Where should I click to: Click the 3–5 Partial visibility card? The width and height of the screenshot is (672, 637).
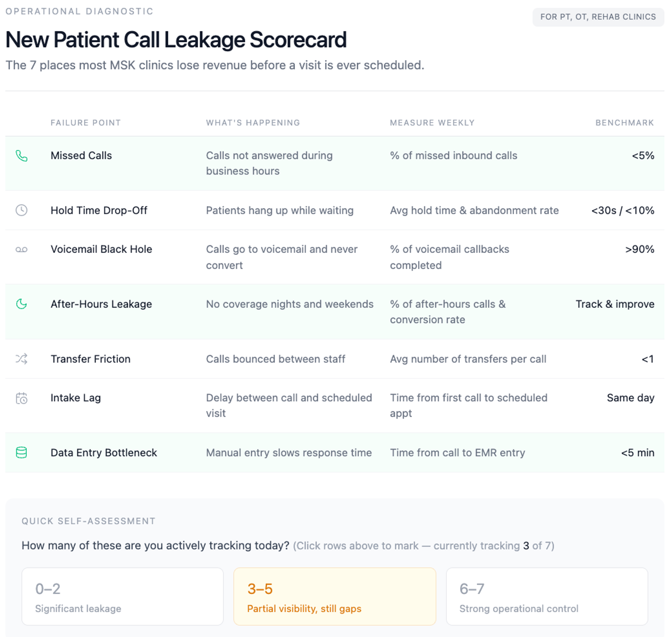pyautogui.click(x=335, y=597)
